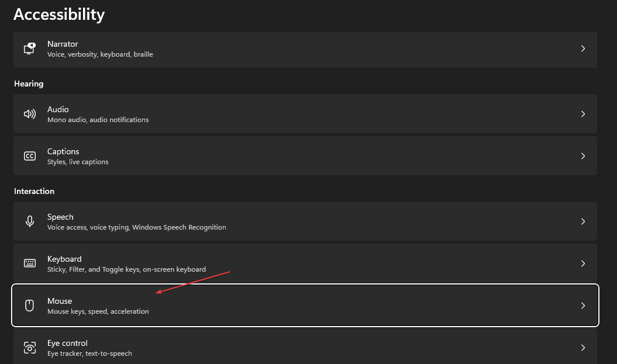Click the Narrator icon
This screenshot has width=617, height=364.
(x=30, y=49)
